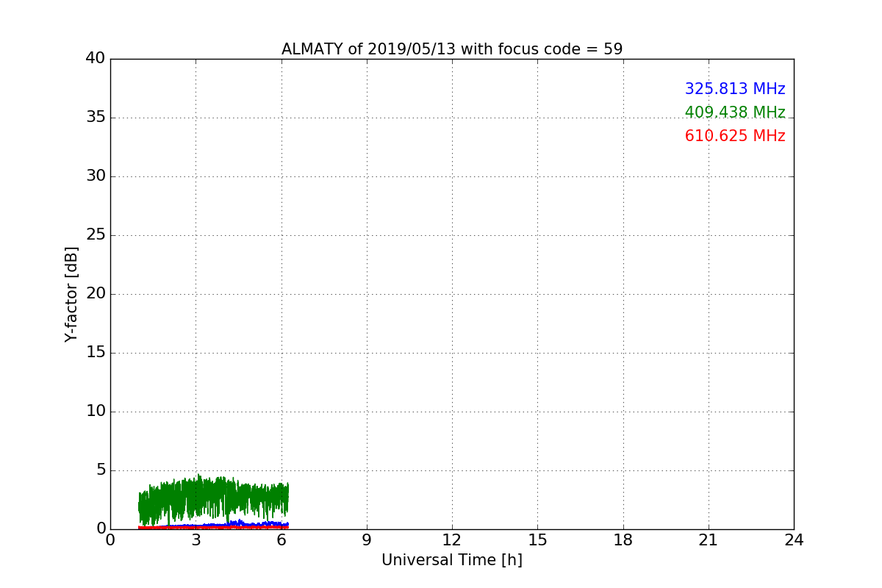Select the blue 325.813 MHz legend label
The height and width of the screenshot is (588, 882).
pyautogui.click(x=735, y=89)
